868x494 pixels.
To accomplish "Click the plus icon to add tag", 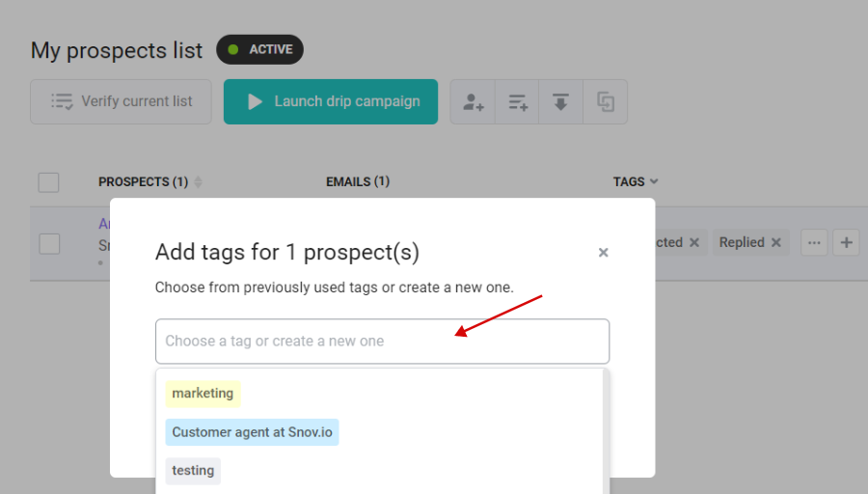I will [x=846, y=242].
